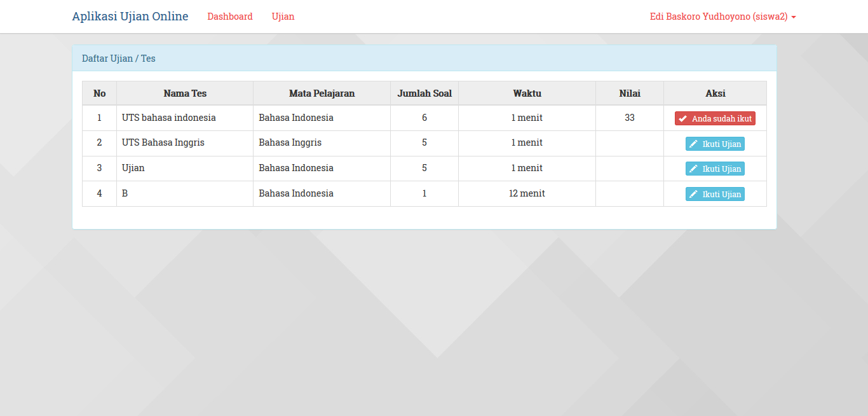
Task: Open the Ujian navigation menu item
Action: click(283, 17)
